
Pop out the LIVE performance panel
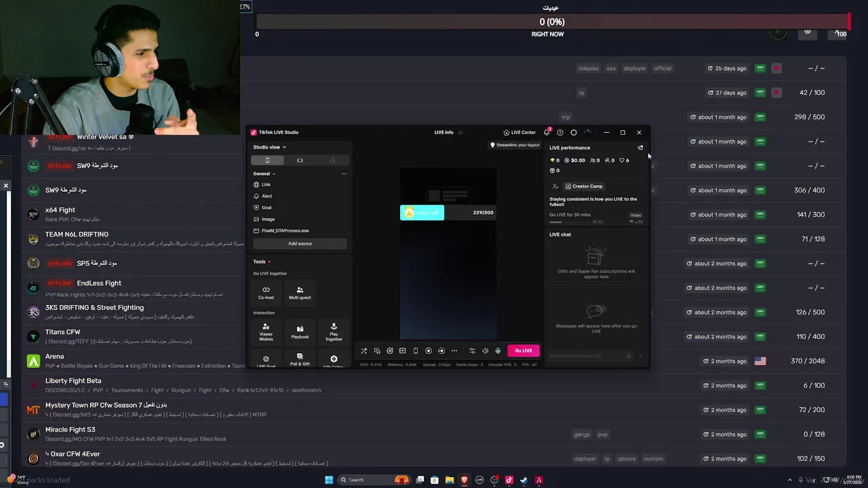click(x=640, y=148)
